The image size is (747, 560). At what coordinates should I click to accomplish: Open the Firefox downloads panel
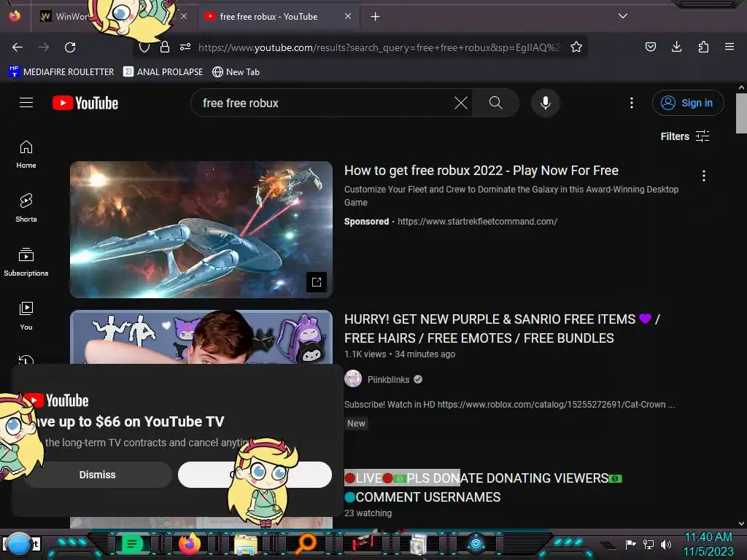pos(676,47)
